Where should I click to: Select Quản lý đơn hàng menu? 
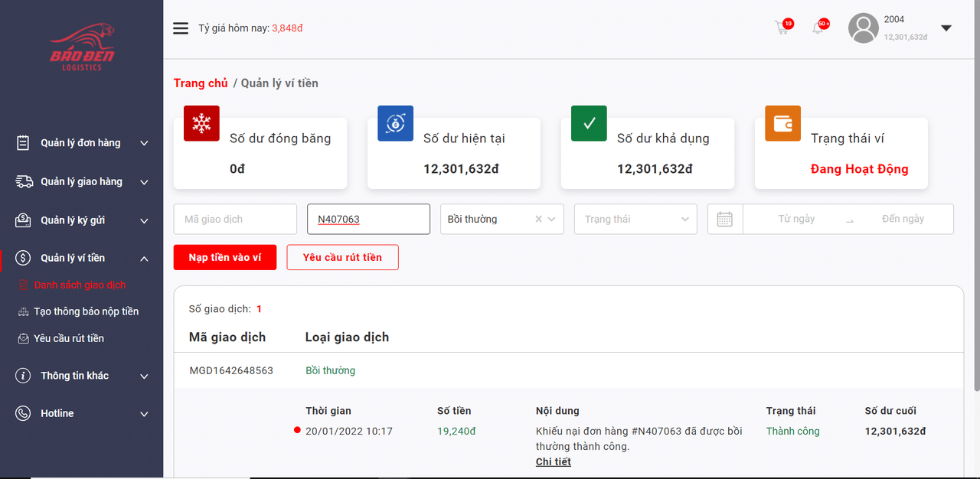[80, 143]
